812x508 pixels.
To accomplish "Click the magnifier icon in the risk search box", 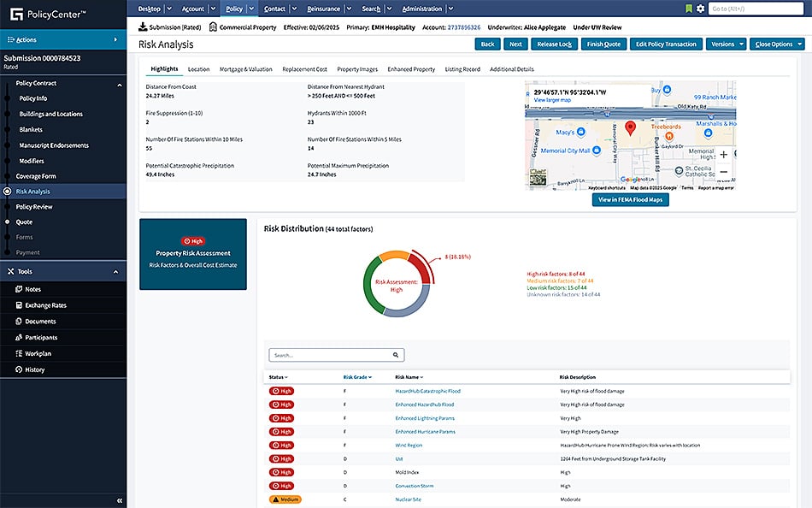I will [x=395, y=354].
